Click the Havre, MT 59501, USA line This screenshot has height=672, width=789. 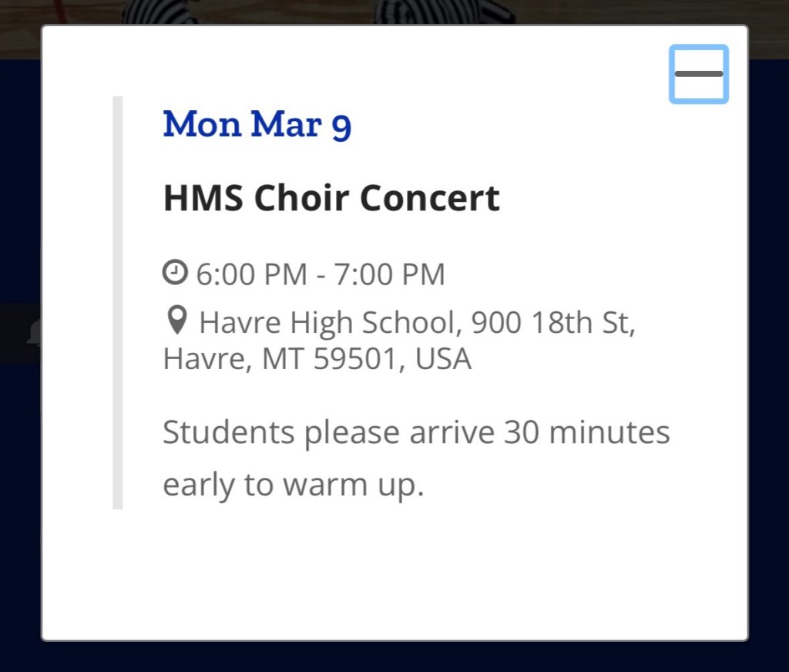click(x=317, y=359)
